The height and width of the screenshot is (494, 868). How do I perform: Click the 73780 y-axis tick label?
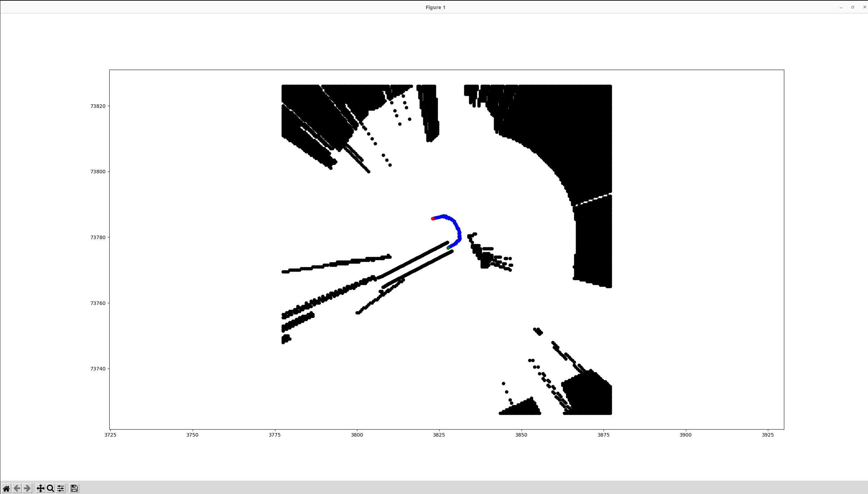point(98,237)
